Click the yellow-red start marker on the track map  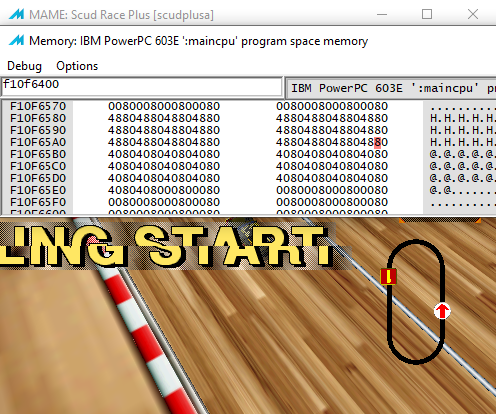pos(389,277)
